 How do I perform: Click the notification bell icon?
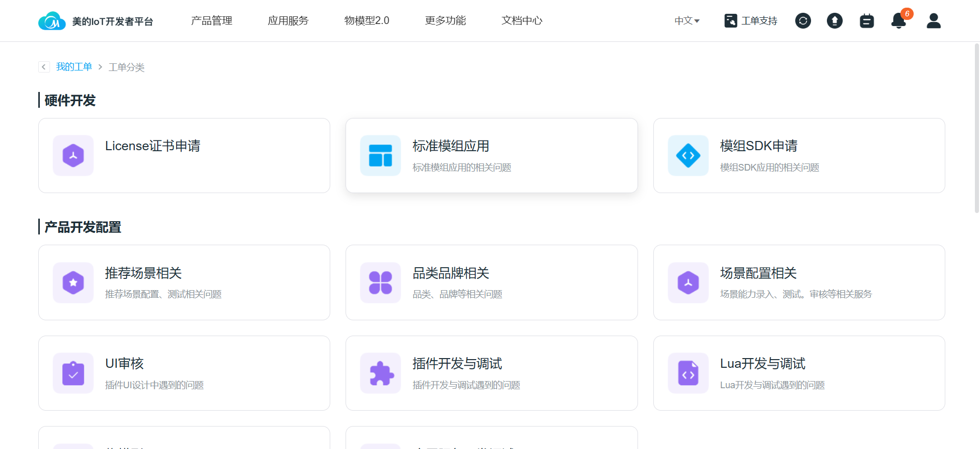pyautogui.click(x=898, y=21)
